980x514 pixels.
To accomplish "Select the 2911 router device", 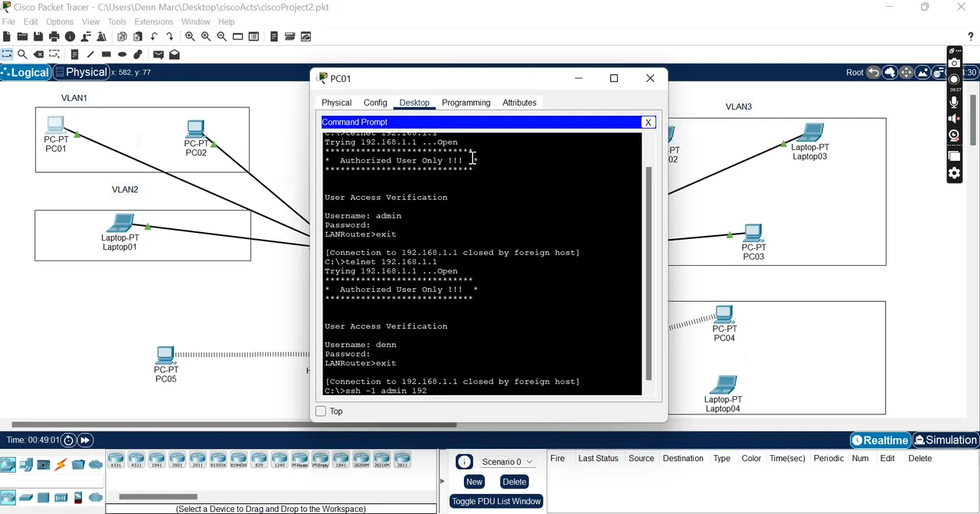I will (198, 460).
